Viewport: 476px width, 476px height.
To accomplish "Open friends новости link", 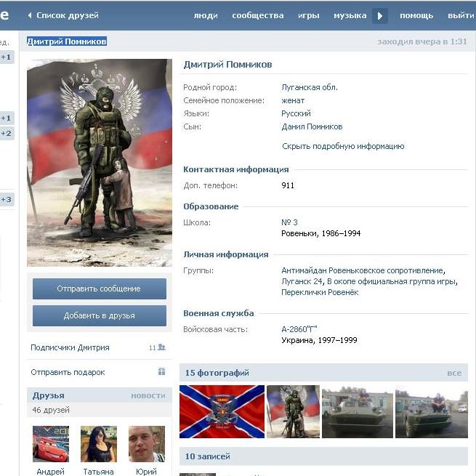I will point(148,396).
